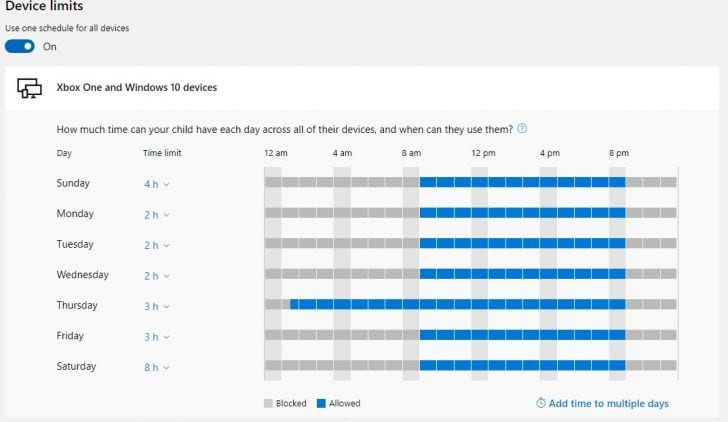Click the Thursday day label
Image resolution: width=728 pixels, height=422 pixels.
tap(77, 305)
